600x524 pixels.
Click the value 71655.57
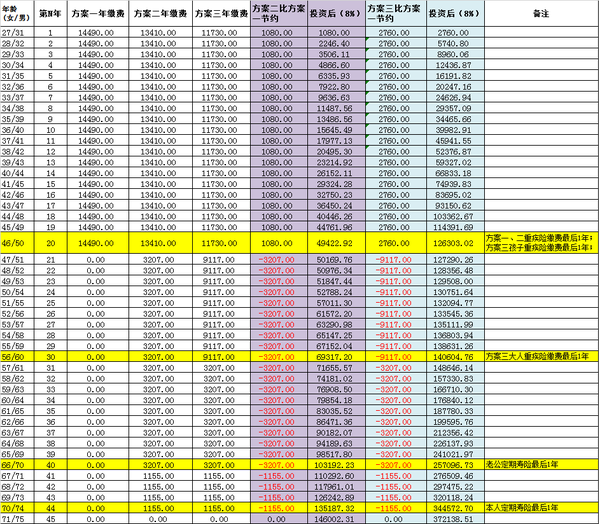[336, 367]
